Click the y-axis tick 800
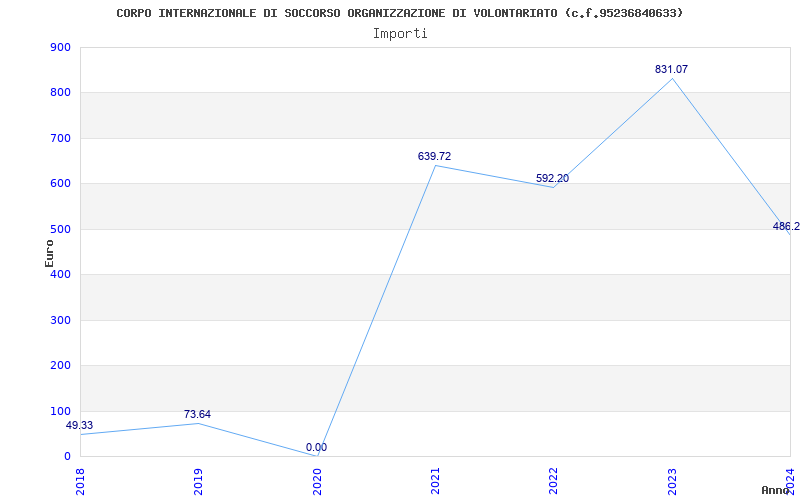The image size is (800, 500). [x=60, y=93]
